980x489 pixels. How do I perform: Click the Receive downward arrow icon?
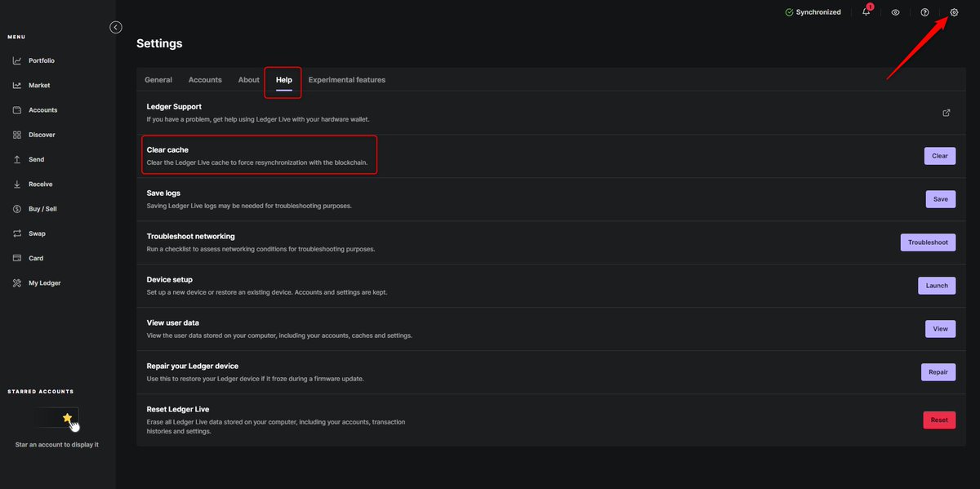pyautogui.click(x=17, y=184)
